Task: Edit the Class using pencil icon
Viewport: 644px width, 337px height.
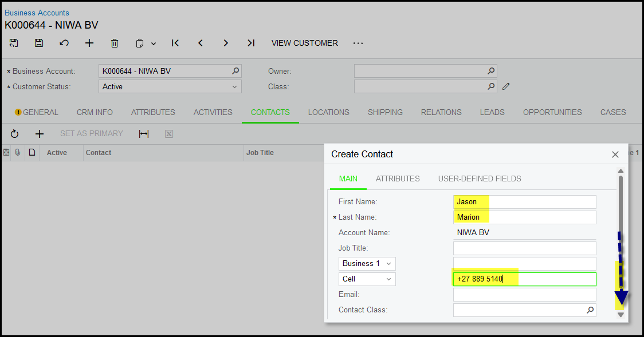Action: pyautogui.click(x=506, y=87)
